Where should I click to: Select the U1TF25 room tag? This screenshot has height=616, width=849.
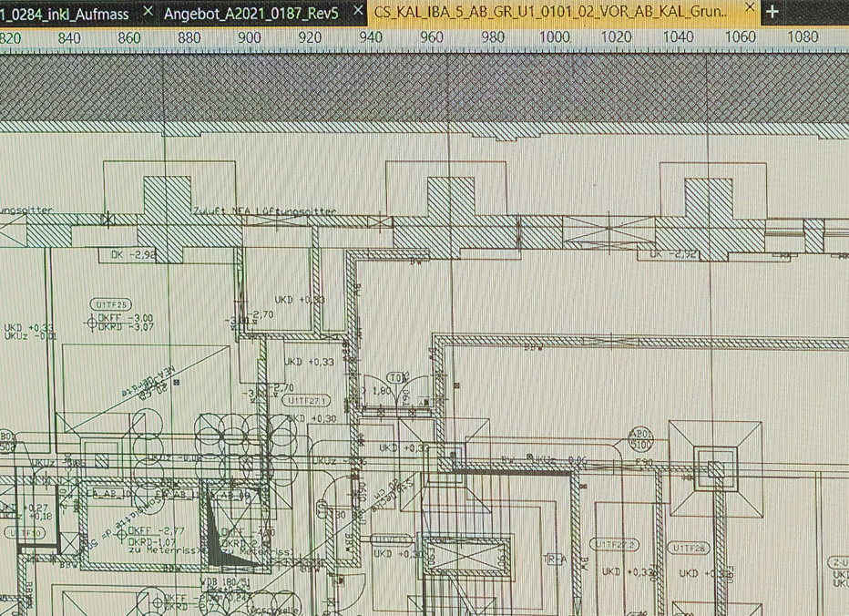[x=110, y=303]
